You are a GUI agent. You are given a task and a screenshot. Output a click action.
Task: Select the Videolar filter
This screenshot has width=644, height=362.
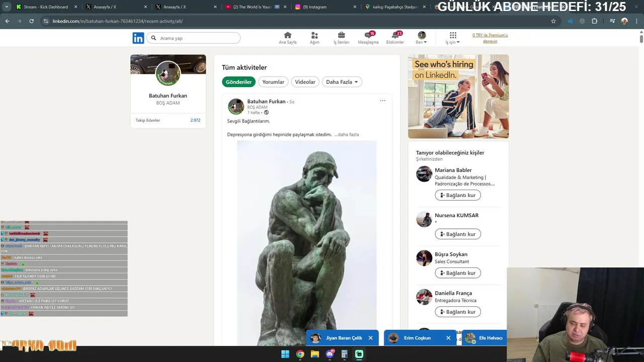pyautogui.click(x=305, y=82)
